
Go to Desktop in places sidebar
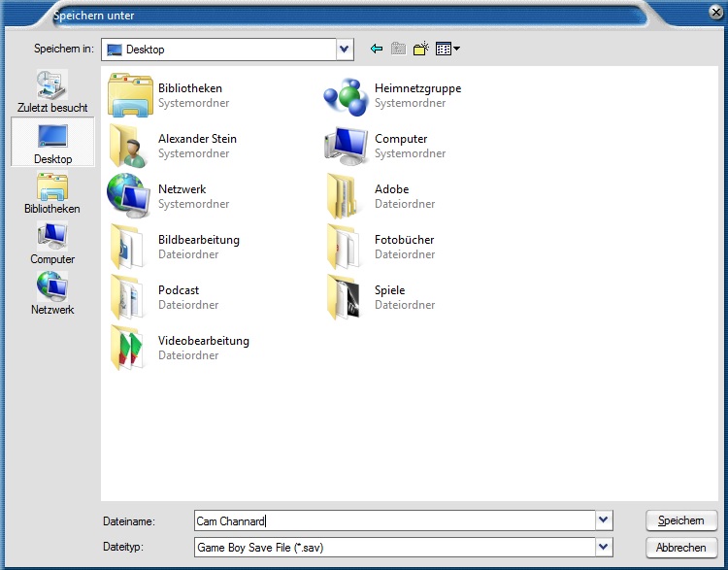52,143
